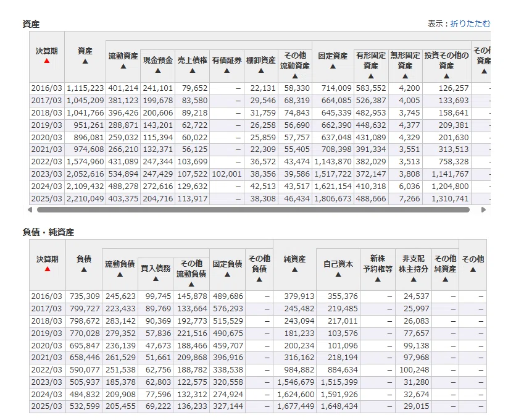The image size is (516, 420).
Task: Sort liabilities table by 決算期 red arrow
Action: (48, 269)
